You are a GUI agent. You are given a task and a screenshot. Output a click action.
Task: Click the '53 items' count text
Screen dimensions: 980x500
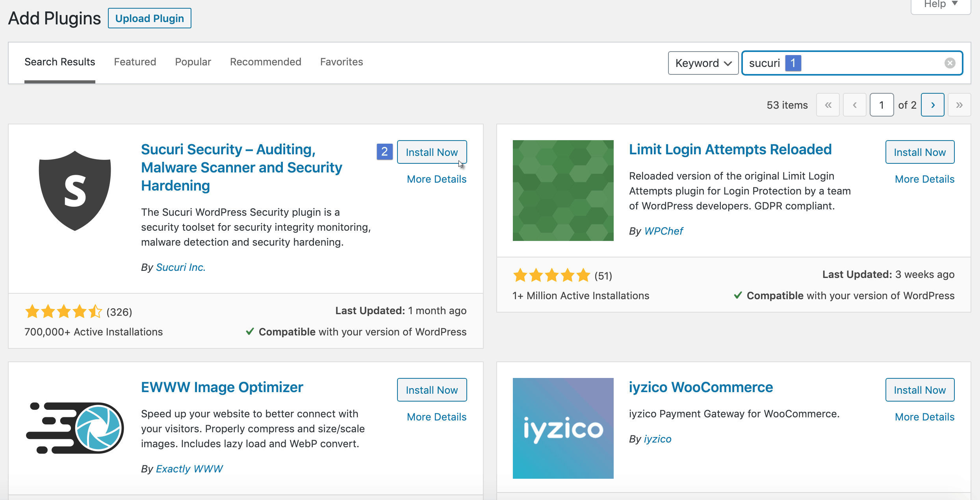coord(787,105)
